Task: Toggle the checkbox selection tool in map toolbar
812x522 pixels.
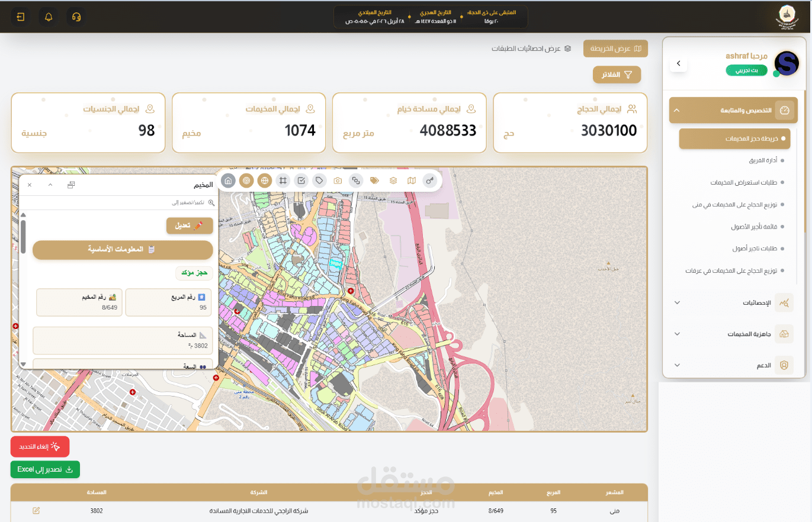Action: [x=301, y=181]
